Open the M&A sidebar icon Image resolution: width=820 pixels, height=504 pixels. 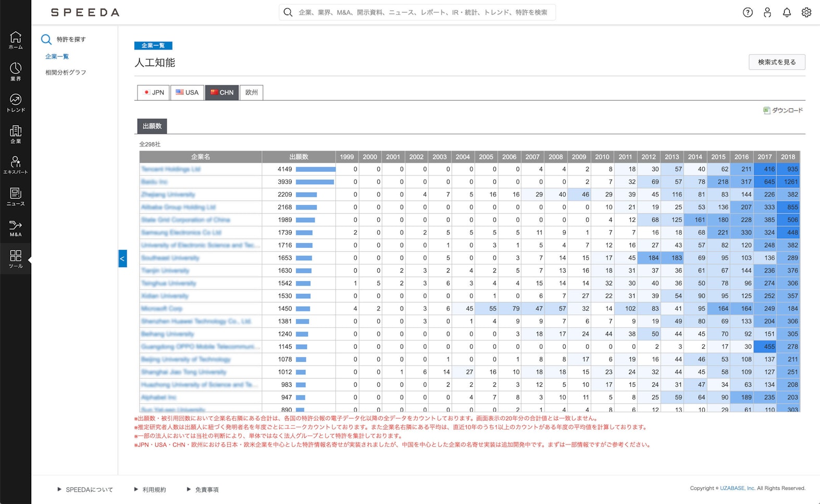[16, 228]
